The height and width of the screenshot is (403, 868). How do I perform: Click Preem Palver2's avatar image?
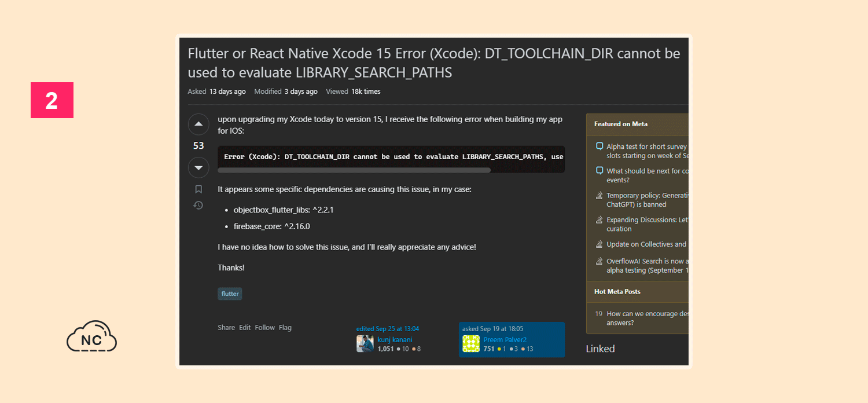click(471, 344)
